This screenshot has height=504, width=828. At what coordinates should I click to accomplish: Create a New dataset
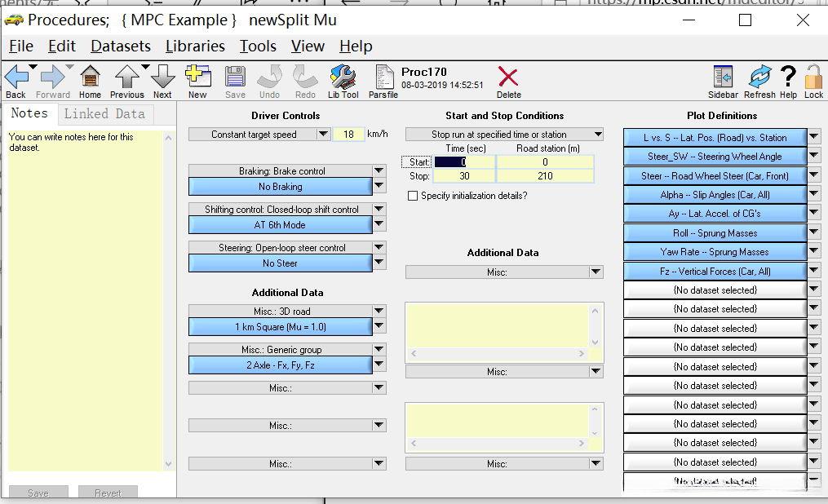pyautogui.click(x=197, y=77)
